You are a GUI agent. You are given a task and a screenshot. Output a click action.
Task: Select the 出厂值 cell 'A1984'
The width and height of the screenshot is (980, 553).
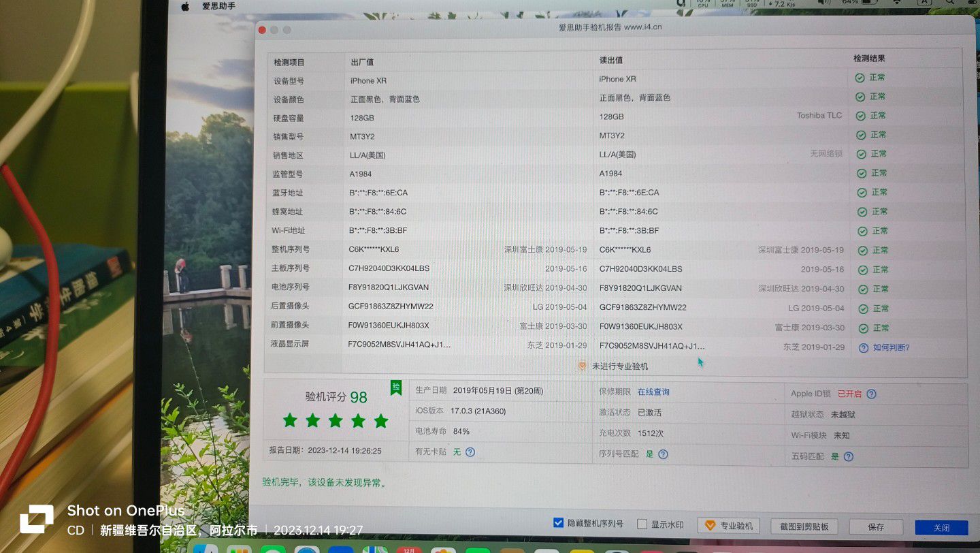coord(361,174)
